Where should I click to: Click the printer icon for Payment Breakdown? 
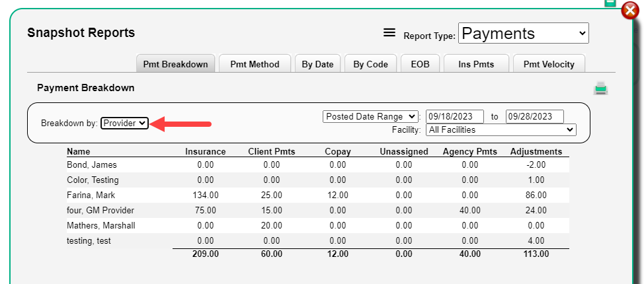click(600, 89)
